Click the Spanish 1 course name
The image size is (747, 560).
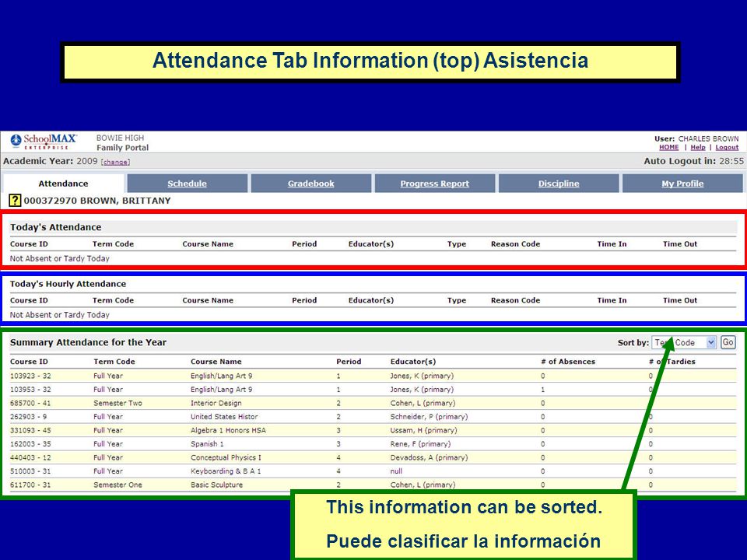(207, 444)
